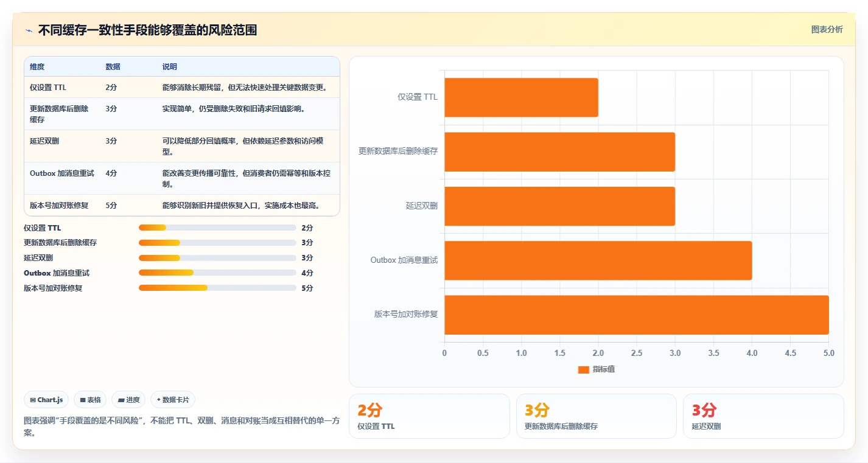Image resolution: width=868 pixels, height=463 pixels.
Task: Click the 仅设置 TTL progress list label
Action: (x=43, y=228)
